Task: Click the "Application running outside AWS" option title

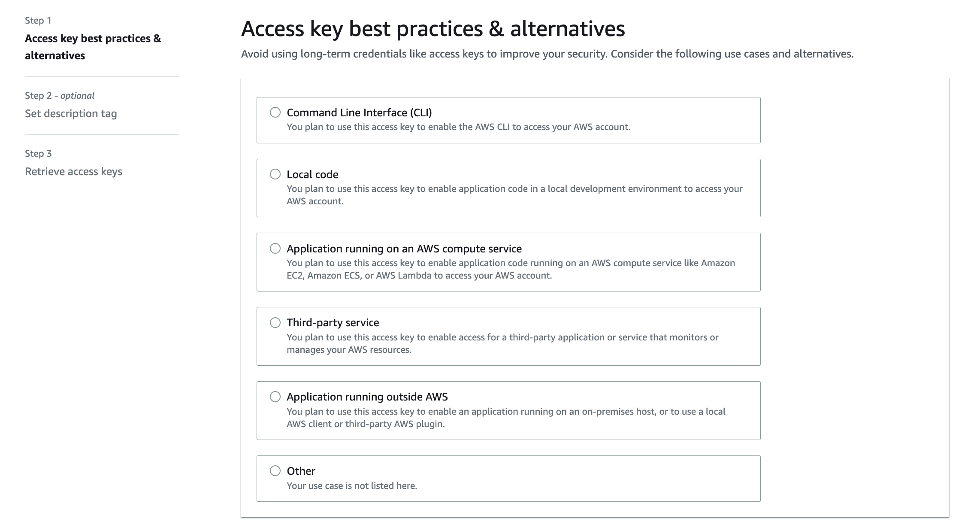Action: [367, 397]
